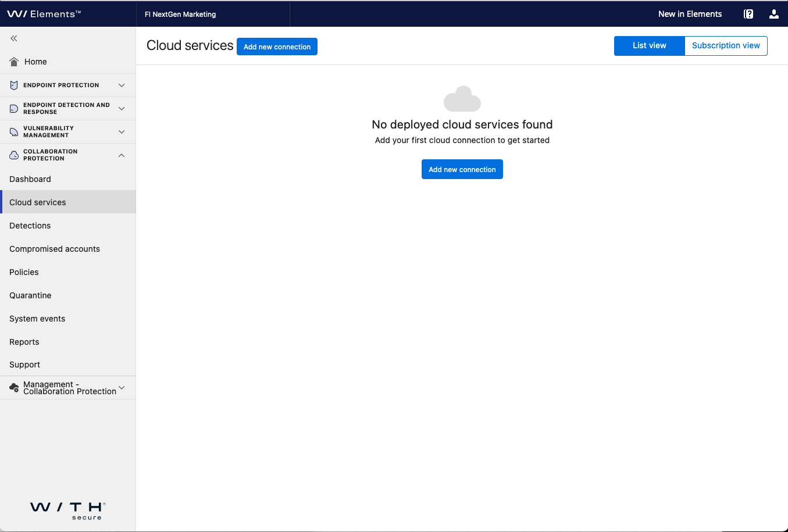Screen dimensions: 788x532
Task: Expand Endpoint Detection and Response chevron
Action: pos(122,109)
